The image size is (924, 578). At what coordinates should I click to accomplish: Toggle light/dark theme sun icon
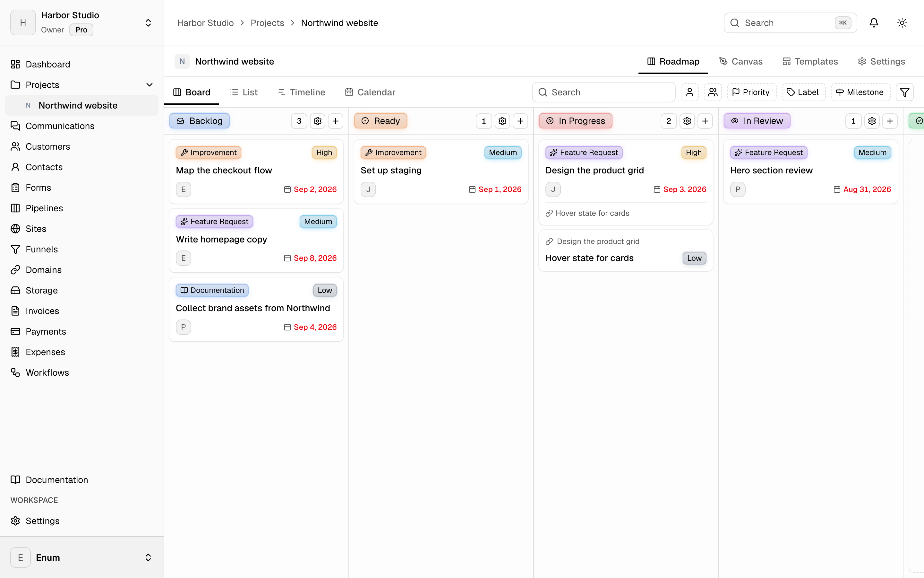(902, 23)
